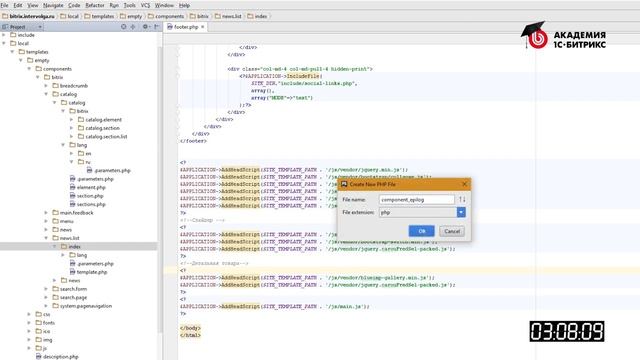
Task: Click the collapse all icon in Project panel
Action: tap(133, 27)
